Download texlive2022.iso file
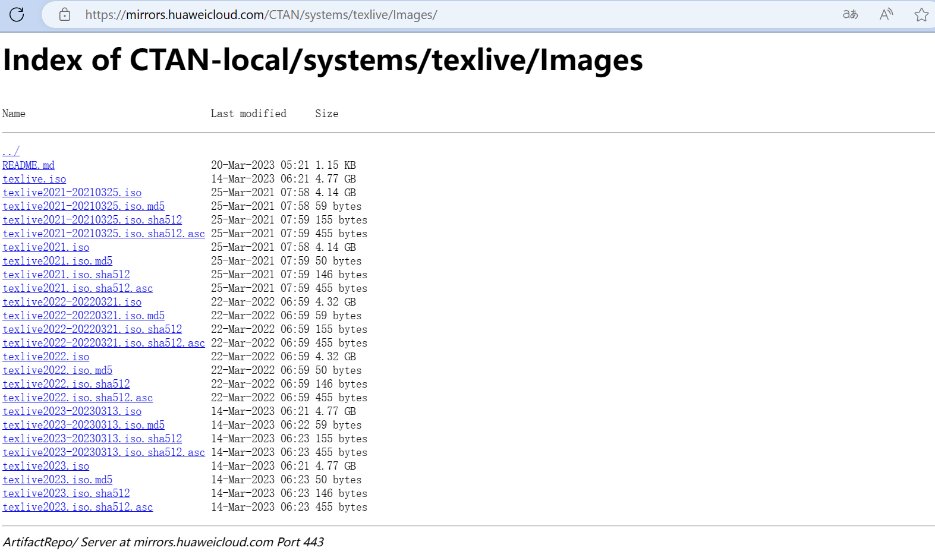 click(46, 357)
